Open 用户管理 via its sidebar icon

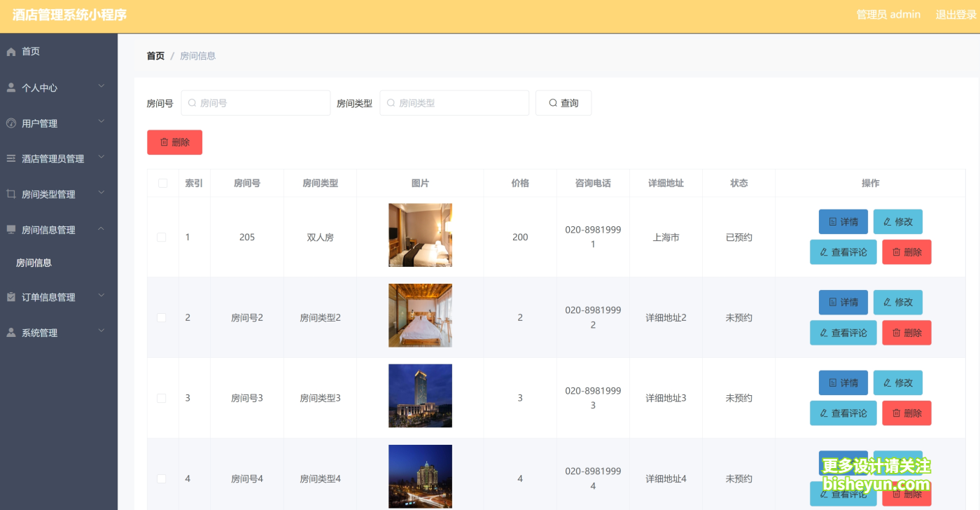pyautogui.click(x=10, y=123)
